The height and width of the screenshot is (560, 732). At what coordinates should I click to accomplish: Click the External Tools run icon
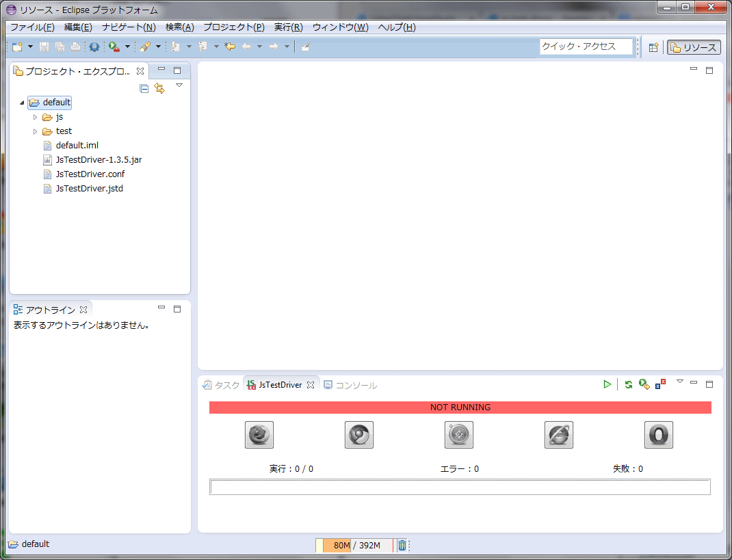tap(114, 46)
